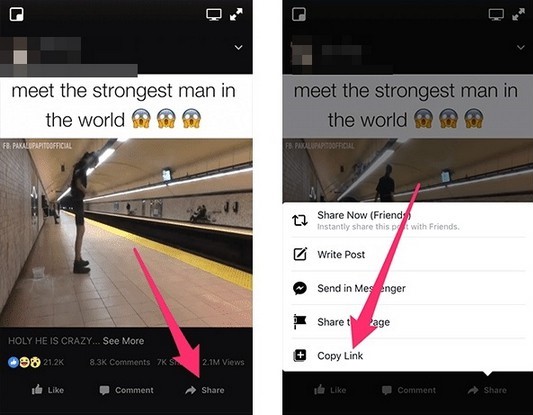Tap the Messenger icon in share menu
The image size is (533, 415).
300,288
